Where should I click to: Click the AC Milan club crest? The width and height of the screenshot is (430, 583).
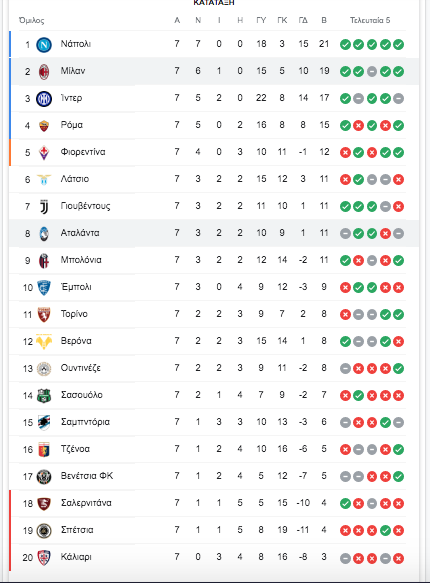point(44,72)
